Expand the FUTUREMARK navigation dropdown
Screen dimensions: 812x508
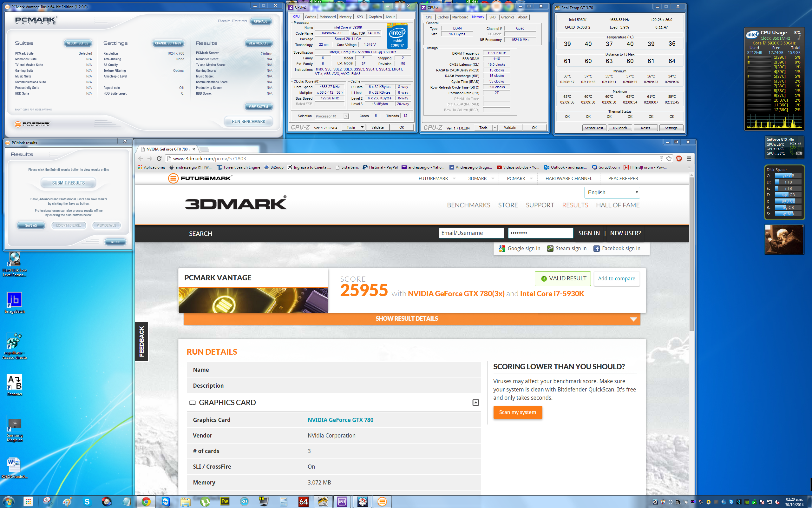click(x=454, y=178)
